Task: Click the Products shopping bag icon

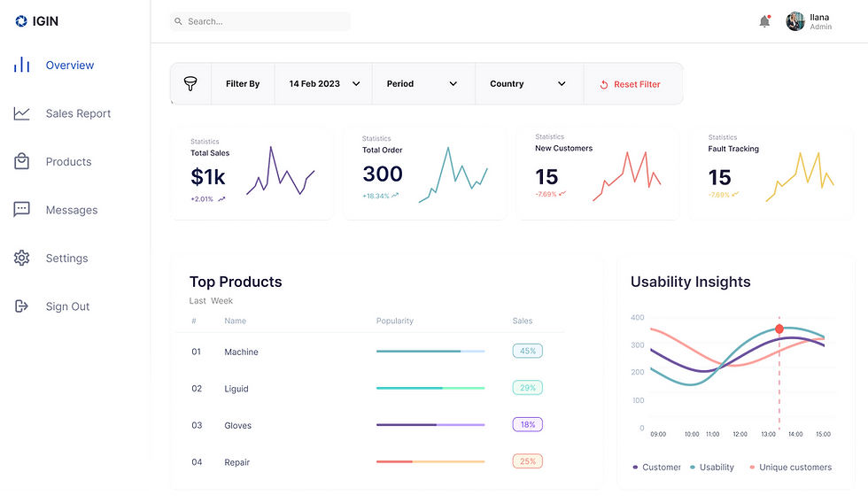Action: click(21, 161)
